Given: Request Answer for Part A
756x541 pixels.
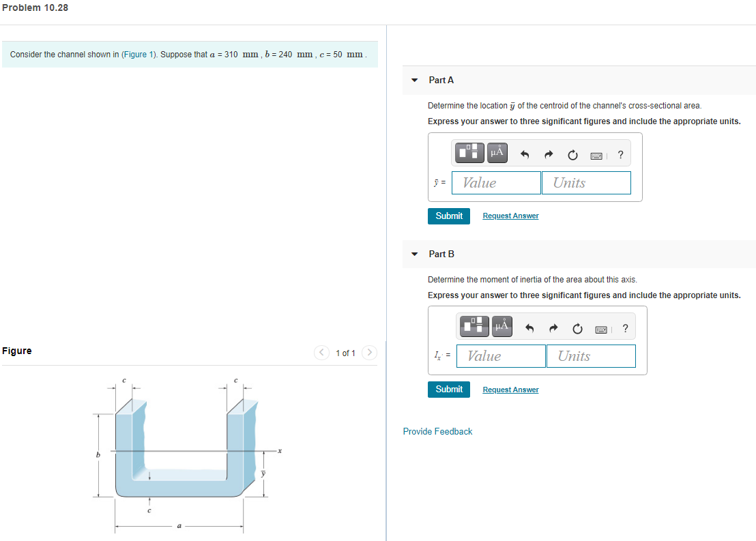Looking at the screenshot, I should (510, 216).
